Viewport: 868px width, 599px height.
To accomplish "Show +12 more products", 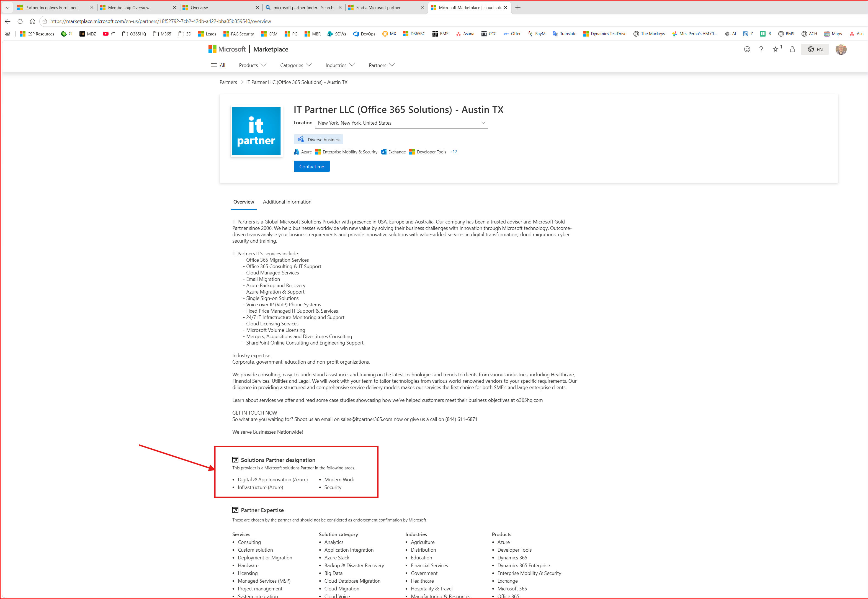I will point(453,152).
